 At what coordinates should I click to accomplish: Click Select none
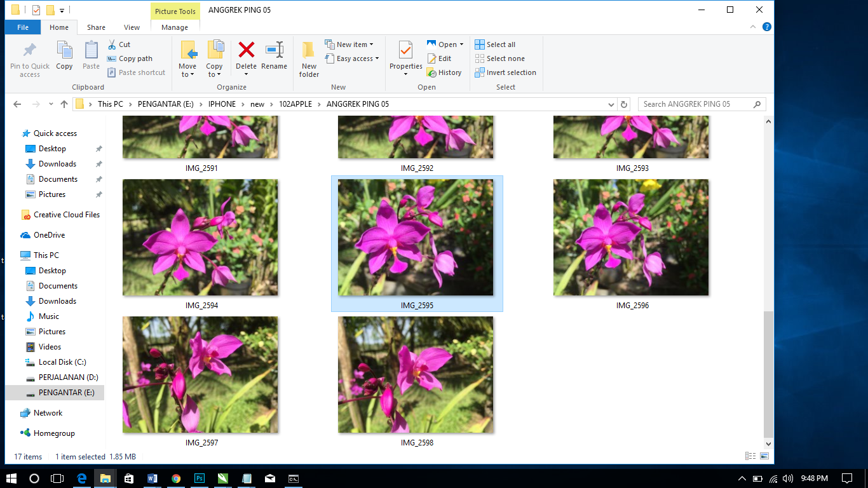[499, 58]
